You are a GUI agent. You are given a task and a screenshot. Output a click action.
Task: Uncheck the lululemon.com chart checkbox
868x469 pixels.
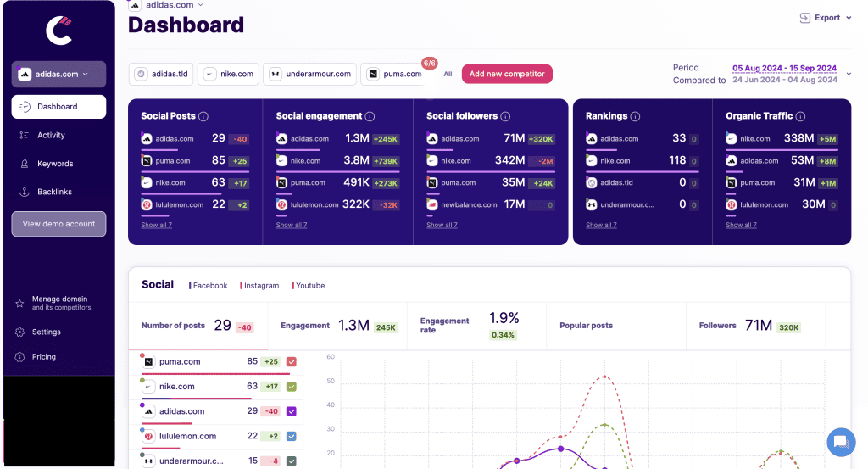click(x=292, y=436)
